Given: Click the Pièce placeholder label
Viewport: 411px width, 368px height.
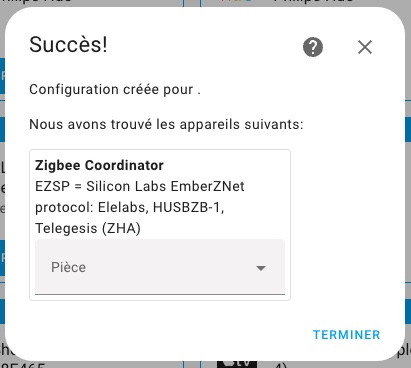Looking at the screenshot, I should (x=68, y=267).
